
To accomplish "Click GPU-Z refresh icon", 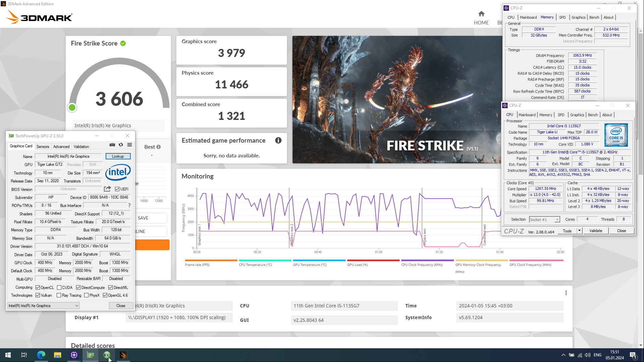I will (121, 145).
